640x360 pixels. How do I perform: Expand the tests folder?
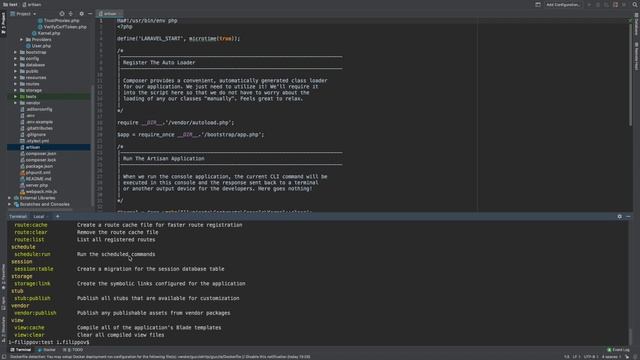pyautogui.click(x=16, y=96)
